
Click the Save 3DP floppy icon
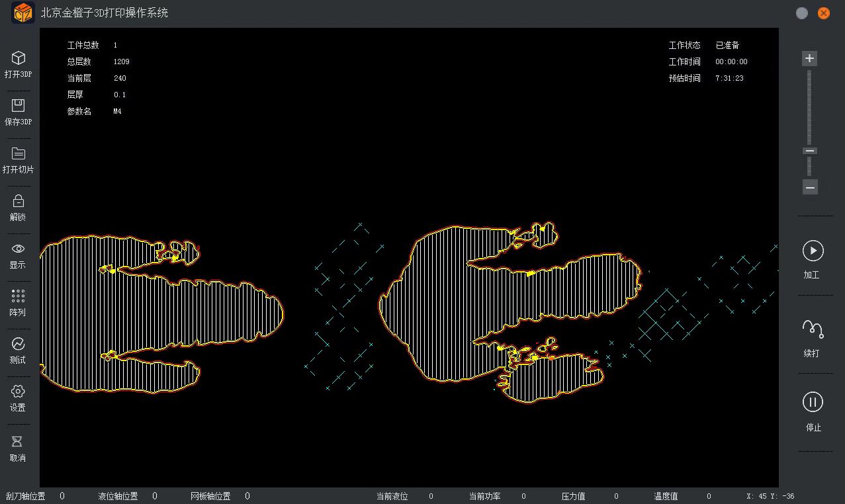pyautogui.click(x=19, y=106)
